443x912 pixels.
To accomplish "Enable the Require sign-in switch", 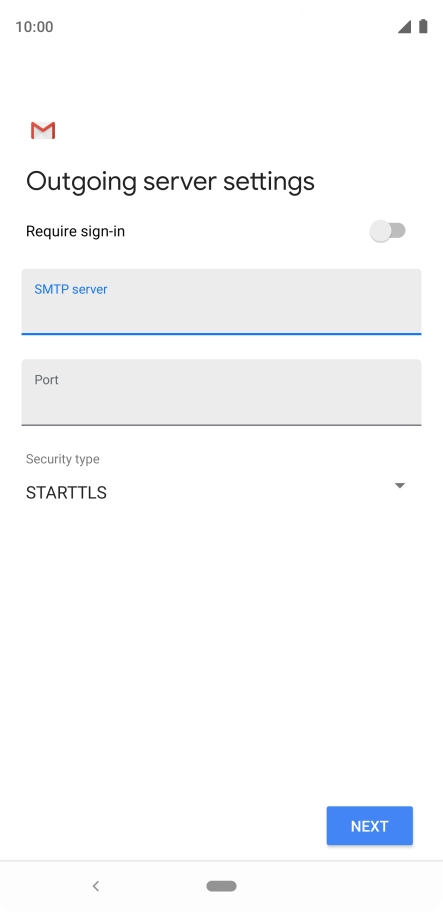I will click(x=388, y=231).
